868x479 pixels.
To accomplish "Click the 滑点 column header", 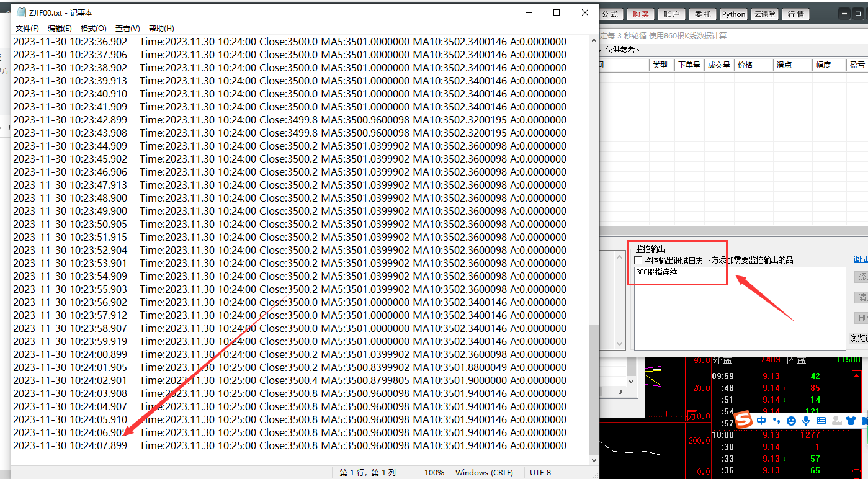I will pyautogui.click(x=792, y=65).
